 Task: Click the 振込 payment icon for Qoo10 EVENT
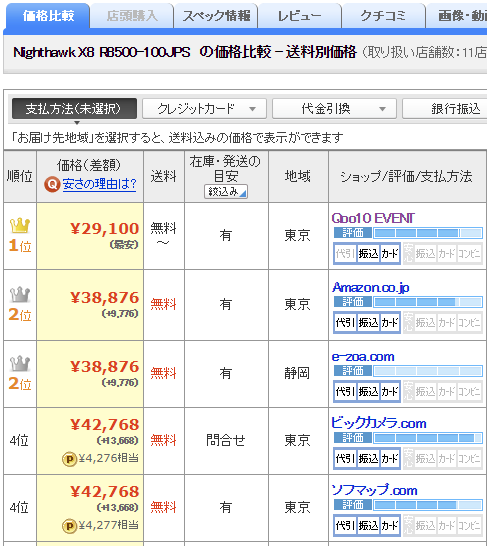pyautogui.click(x=368, y=254)
